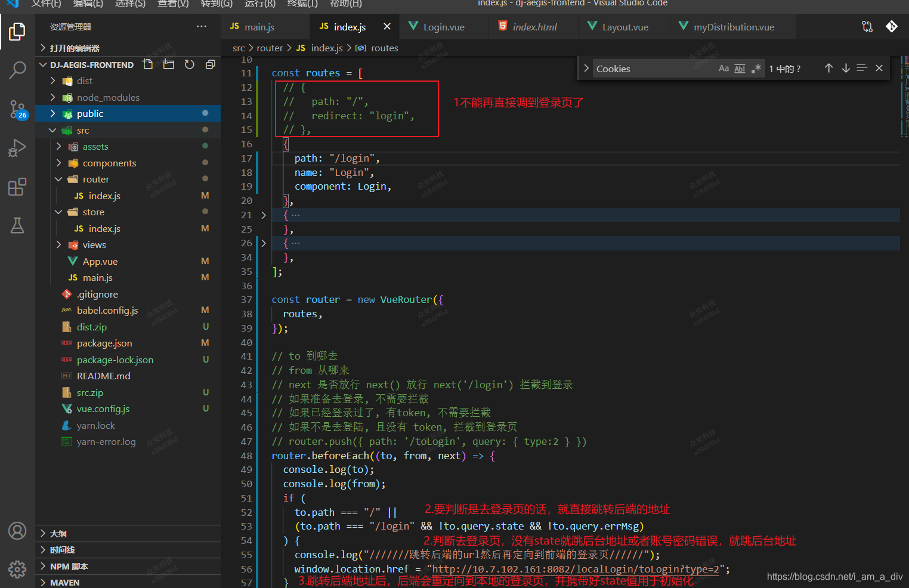Switch to the myDistribution.vue tab
This screenshot has width=909, height=588.
click(x=733, y=27)
